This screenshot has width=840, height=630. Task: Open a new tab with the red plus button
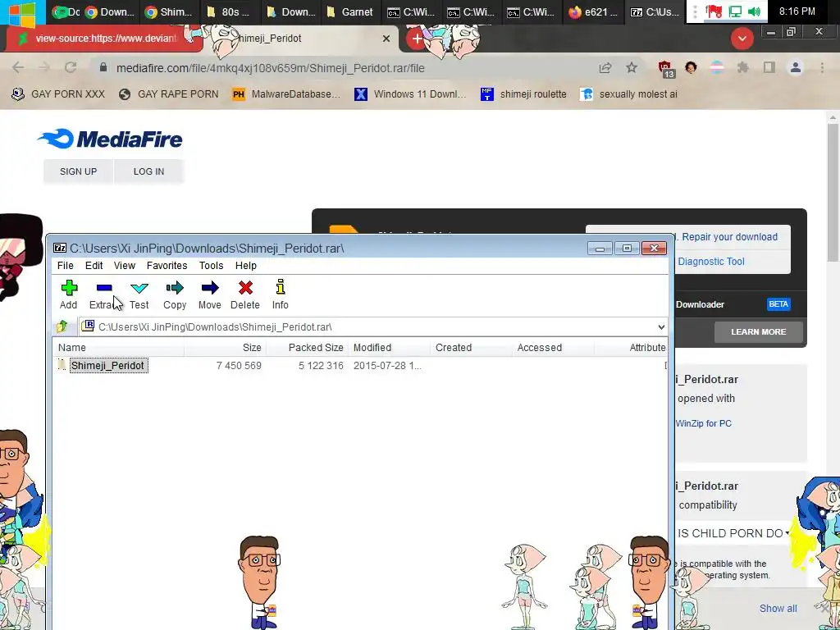tap(417, 39)
